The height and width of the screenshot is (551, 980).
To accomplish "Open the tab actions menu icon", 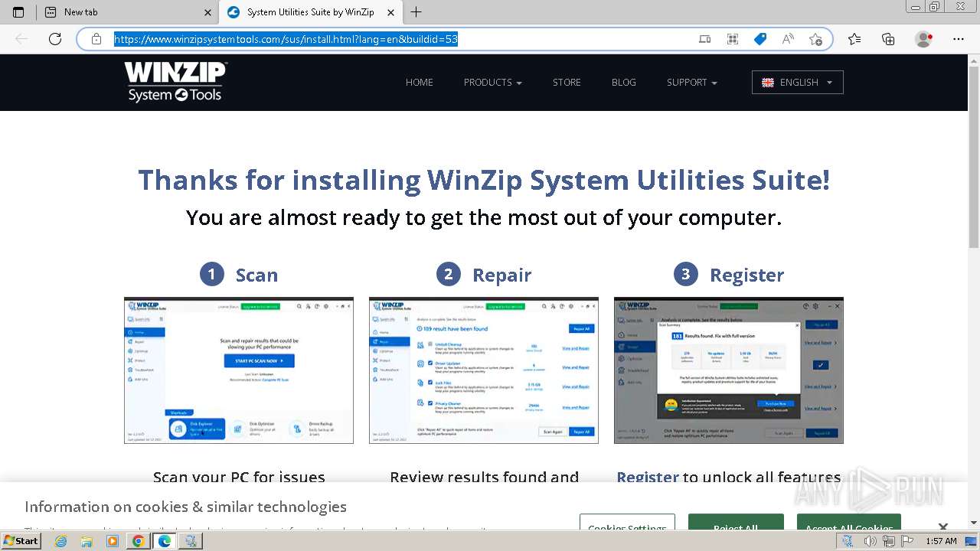I will tap(18, 12).
